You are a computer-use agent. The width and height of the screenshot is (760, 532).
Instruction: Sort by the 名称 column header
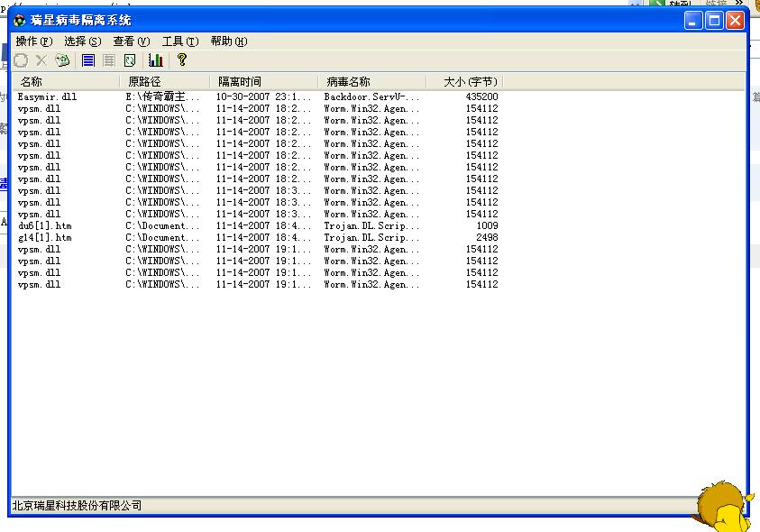tap(66, 81)
